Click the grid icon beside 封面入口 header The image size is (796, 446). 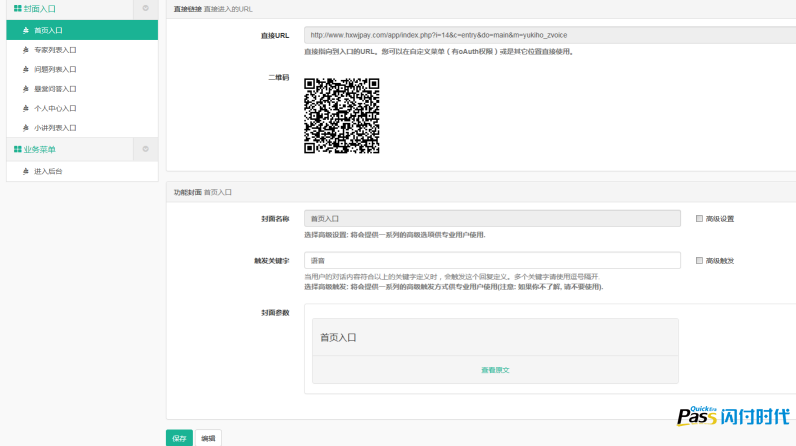pos(18,9)
